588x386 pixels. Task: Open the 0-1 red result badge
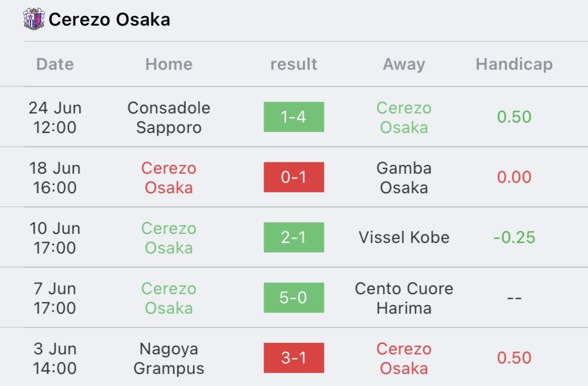(x=293, y=177)
